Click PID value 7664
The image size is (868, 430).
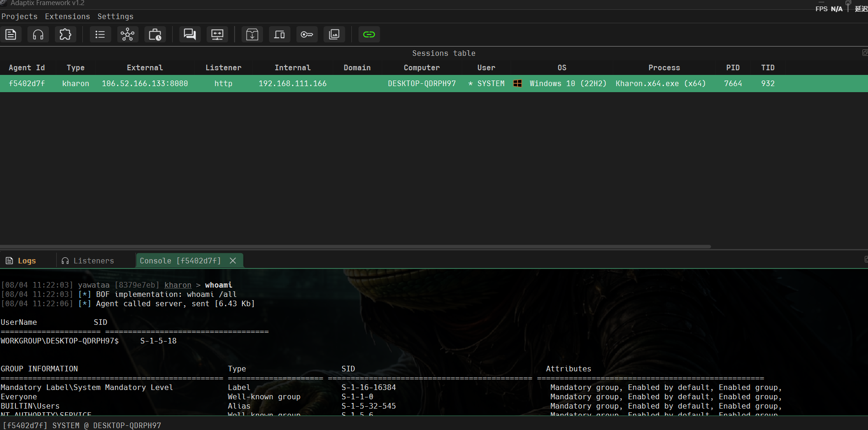click(x=733, y=84)
